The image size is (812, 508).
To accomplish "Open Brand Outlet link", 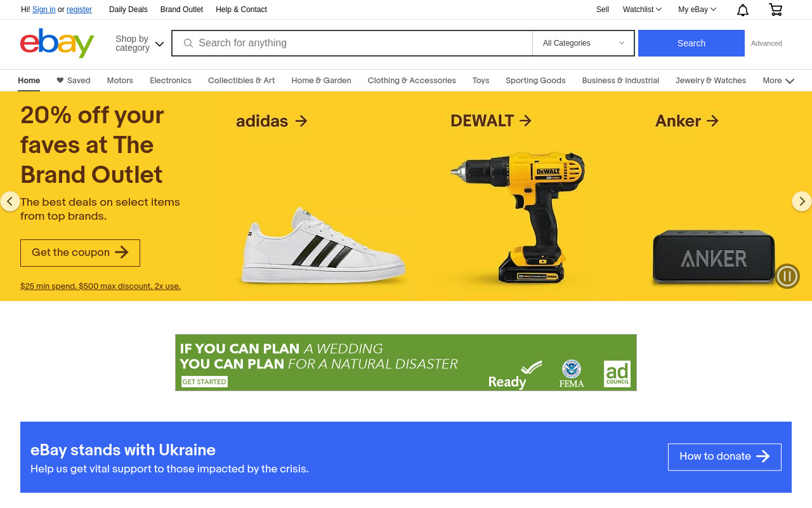I will [181, 10].
